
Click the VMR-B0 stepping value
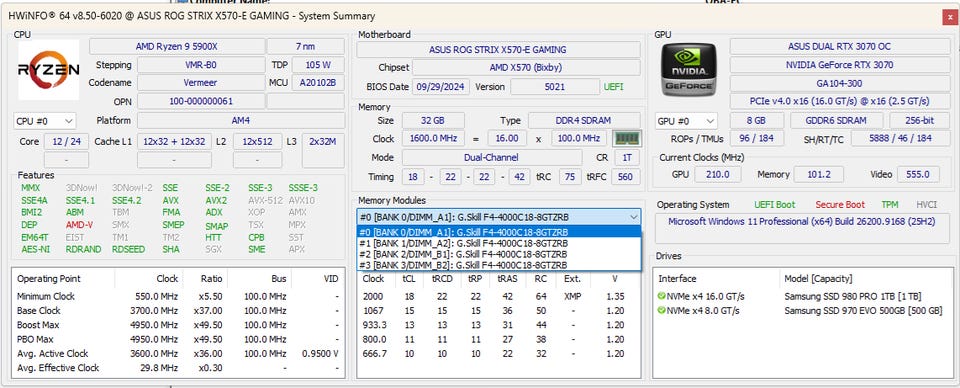pyautogui.click(x=201, y=65)
